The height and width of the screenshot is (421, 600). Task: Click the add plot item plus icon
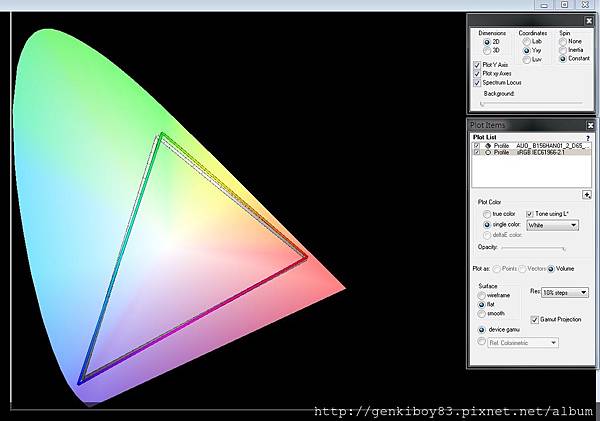tap(587, 195)
